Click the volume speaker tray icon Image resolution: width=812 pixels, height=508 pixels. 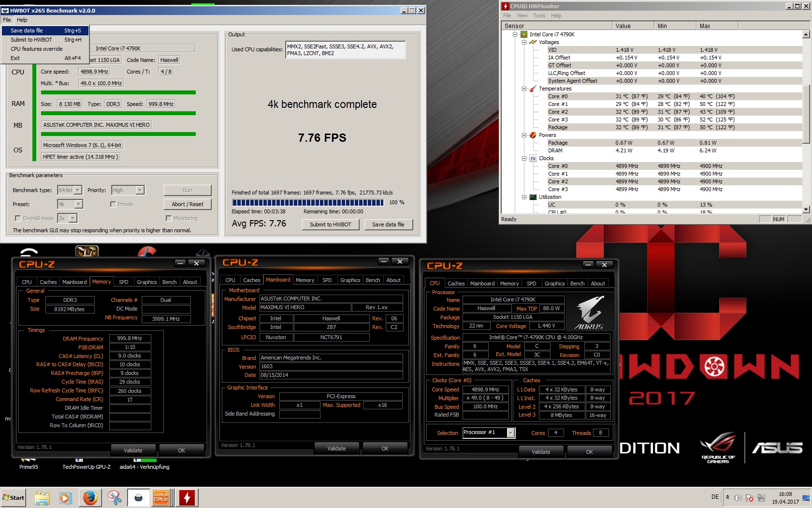tap(738, 498)
